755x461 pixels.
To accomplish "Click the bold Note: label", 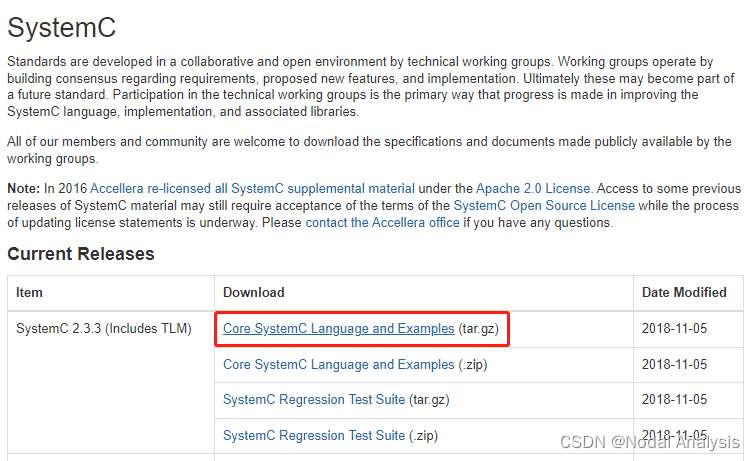I will 23,188.
